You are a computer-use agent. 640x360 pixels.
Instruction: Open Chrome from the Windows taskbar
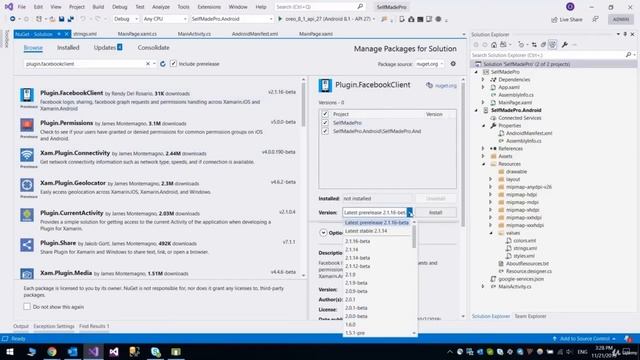click(52, 351)
